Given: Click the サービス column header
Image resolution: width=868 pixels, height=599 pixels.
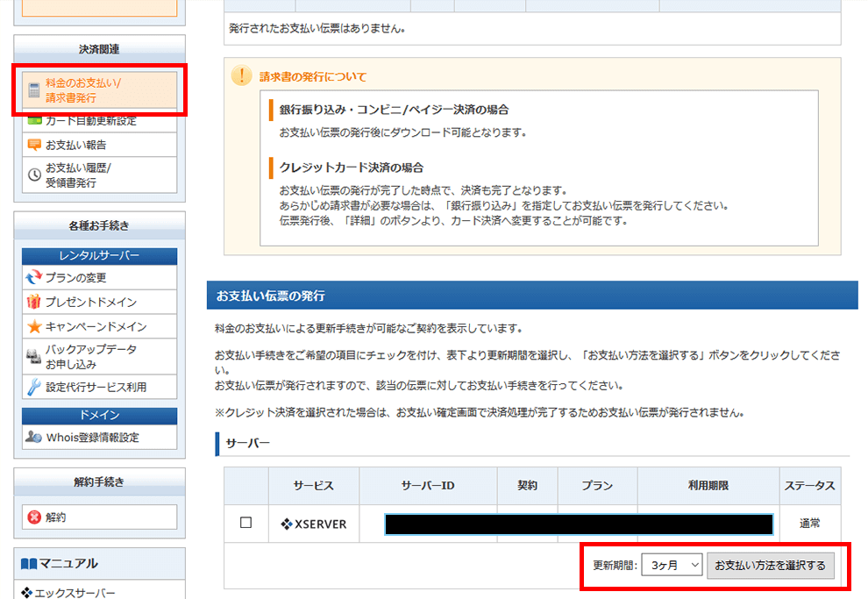Looking at the screenshot, I should pyautogui.click(x=314, y=486).
